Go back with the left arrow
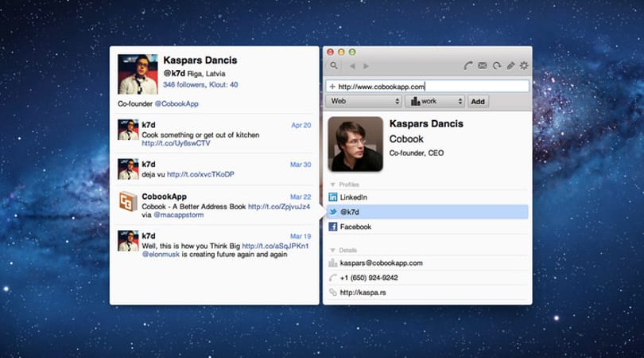Screen dimensions: 644x358 point(352,66)
